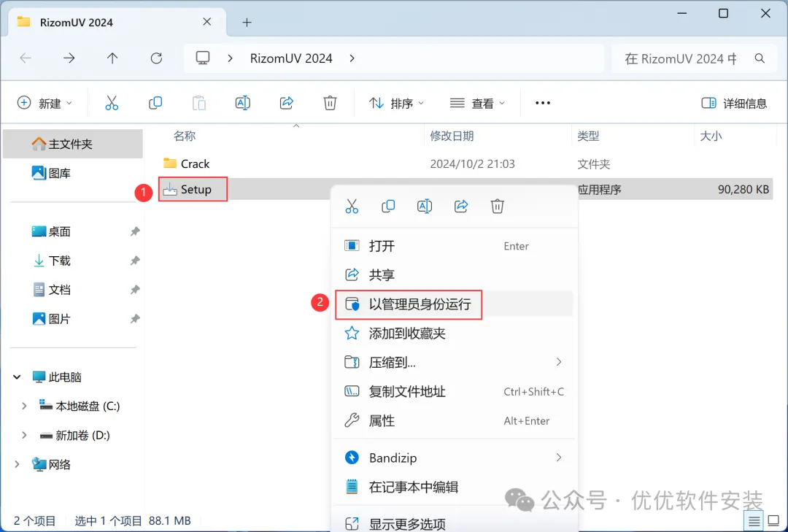Add a new tab with plus button
The height and width of the screenshot is (532, 788).
coord(247,22)
